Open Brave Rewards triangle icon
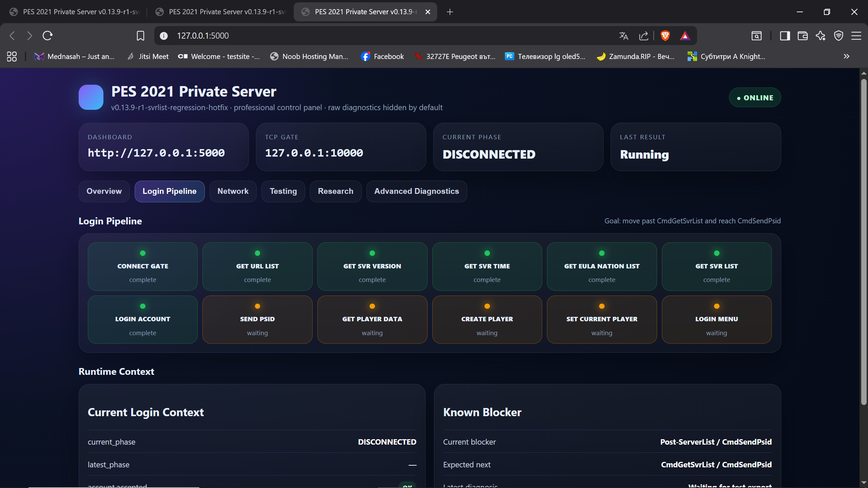 tap(685, 36)
